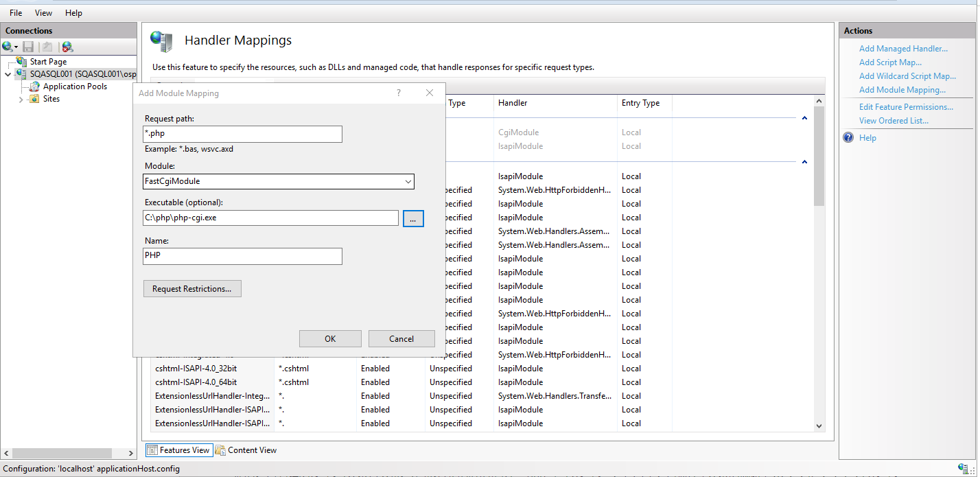Click the question mark help icon in the dialog title bar
The image size is (980, 477).
click(x=399, y=93)
